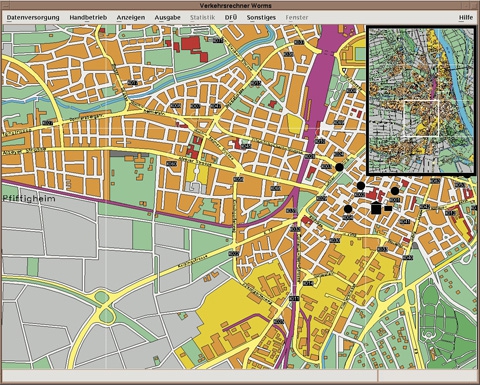Select black circle marker left of red building complex
The width and height of the screenshot is (480, 385).
[361, 185]
